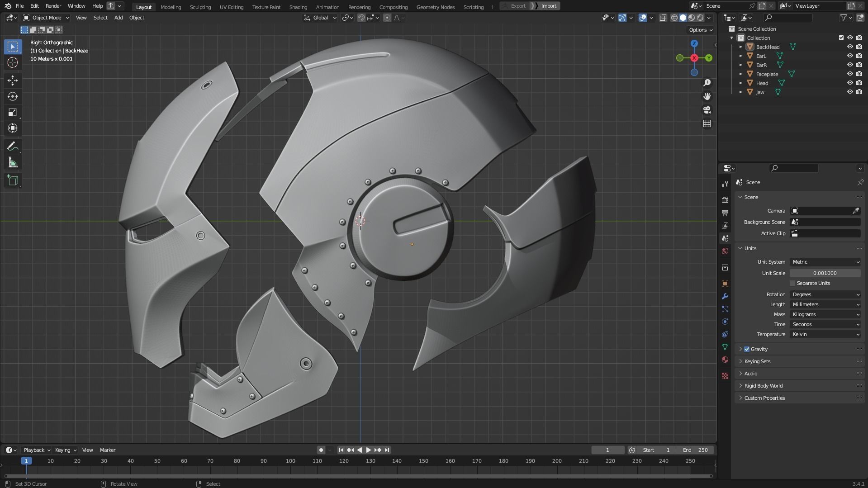Open the Temperature Kelvin dropdown
The width and height of the screenshot is (868, 488).
pos(825,334)
